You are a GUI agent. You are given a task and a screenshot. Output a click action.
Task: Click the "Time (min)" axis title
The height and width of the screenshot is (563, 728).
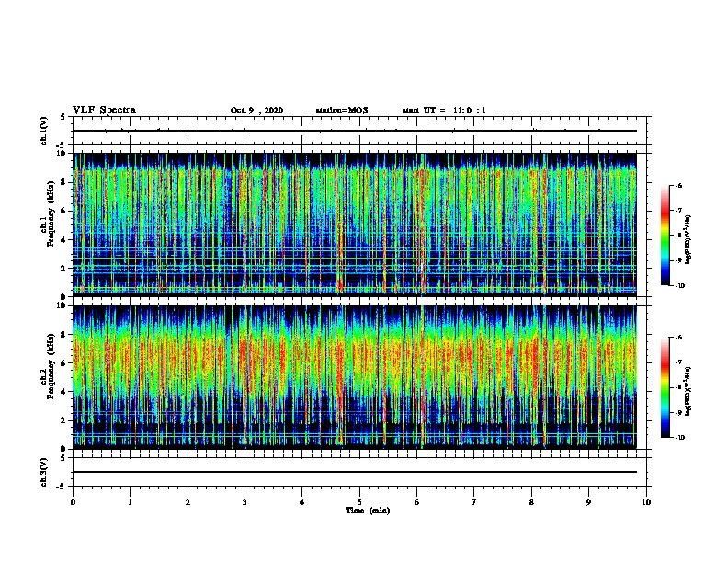coord(368,511)
